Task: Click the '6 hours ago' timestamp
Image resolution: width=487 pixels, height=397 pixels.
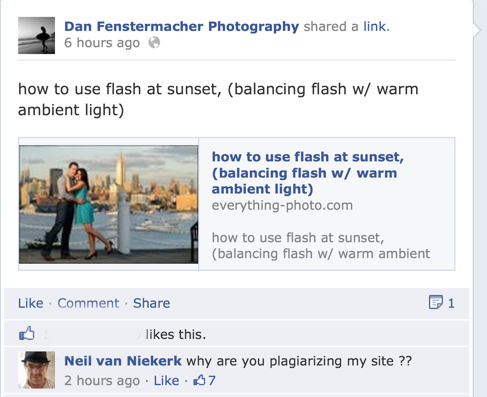Action: 102,43
